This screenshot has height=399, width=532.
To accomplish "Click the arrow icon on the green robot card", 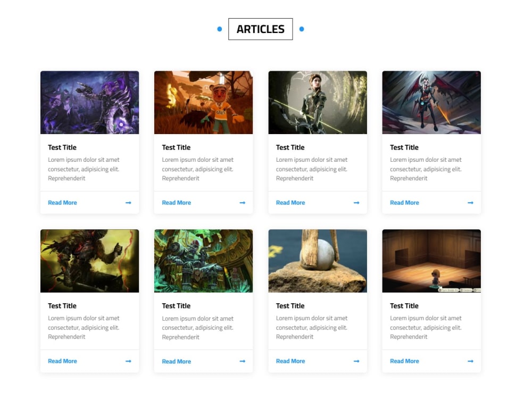I will coord(242,361).
